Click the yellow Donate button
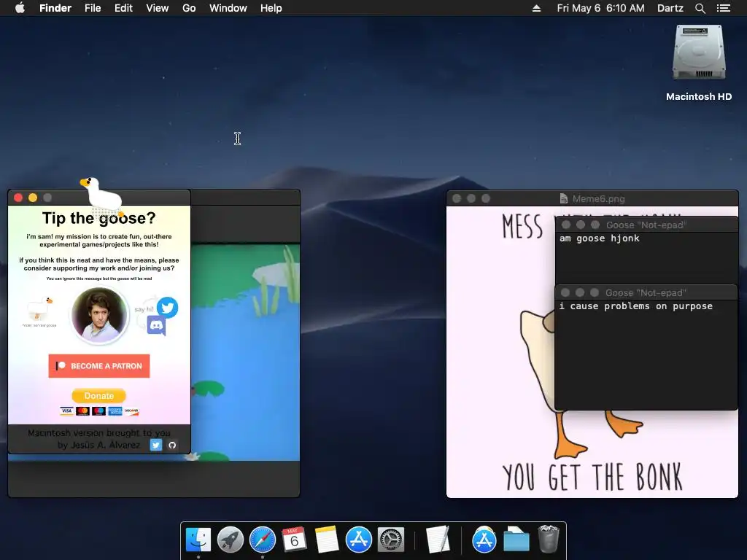This screenshot has width=747, height=560. tap(99, 396)
